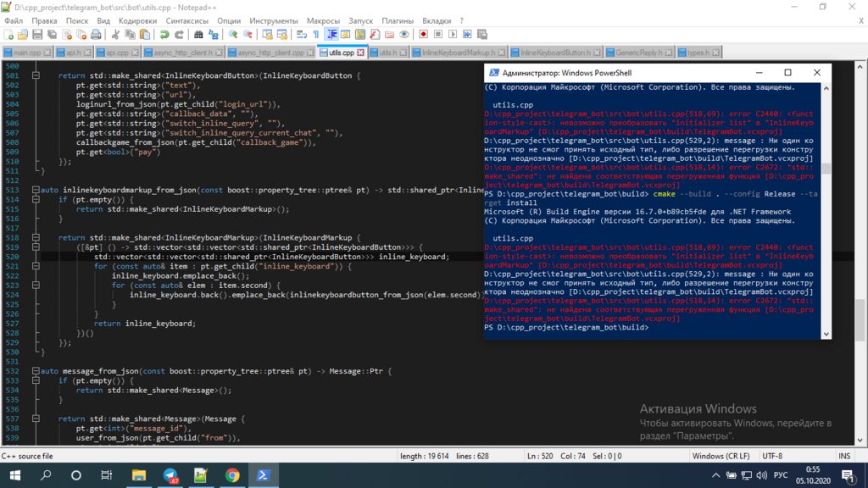868x488 pixels.
Task: Collapse code fold at line 501
Action: point(36,75)
